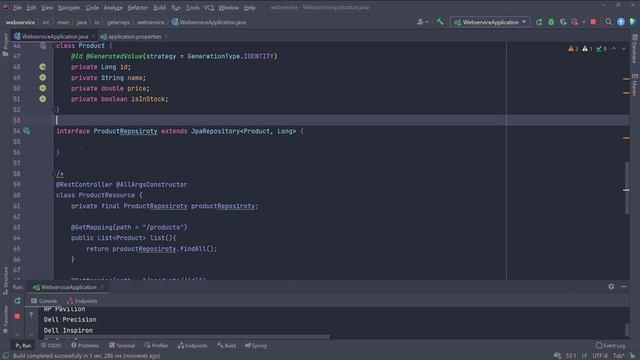Open Search Everywhere magnifier icon
640x360 pixels.
pos(609,22)
